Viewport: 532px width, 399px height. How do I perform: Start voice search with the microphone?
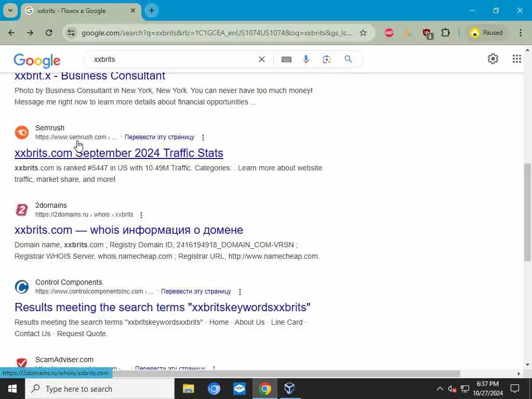305,59
